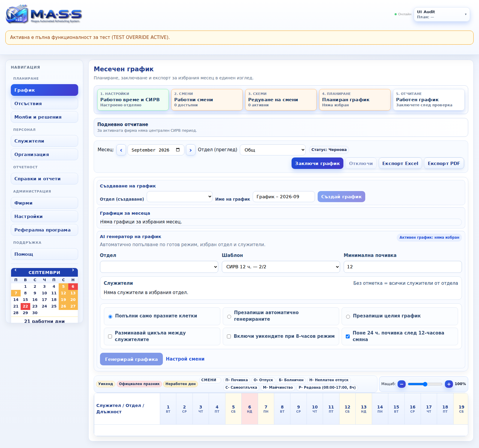Open step card 'Работни смени'
The height and width of the screenshot is (448, 479).
(207, 100)
